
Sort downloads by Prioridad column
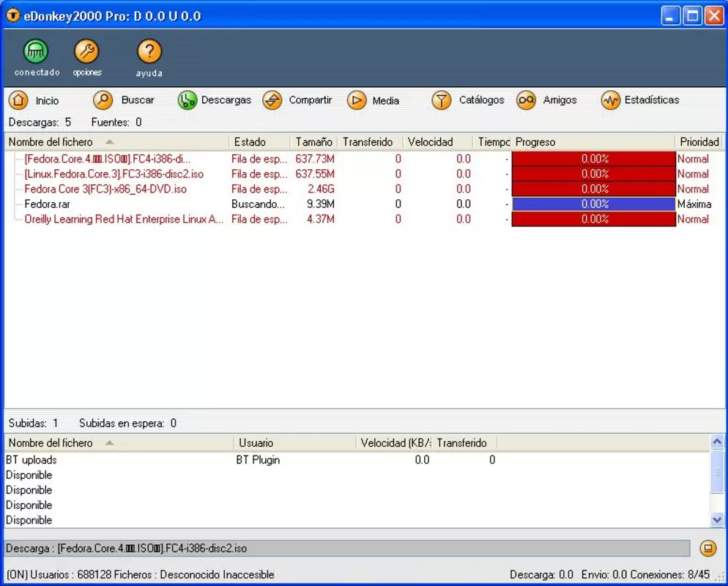click(x=699, y=142)
